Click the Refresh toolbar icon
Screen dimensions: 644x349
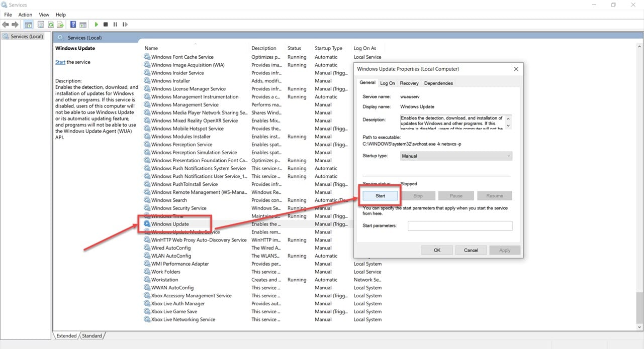pos(51,24)
